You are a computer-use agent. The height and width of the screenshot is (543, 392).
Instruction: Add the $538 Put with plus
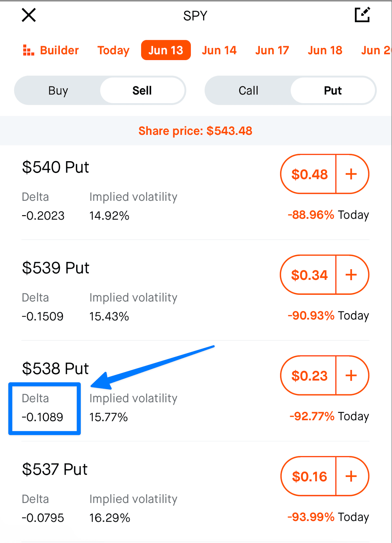click(352, 376)
